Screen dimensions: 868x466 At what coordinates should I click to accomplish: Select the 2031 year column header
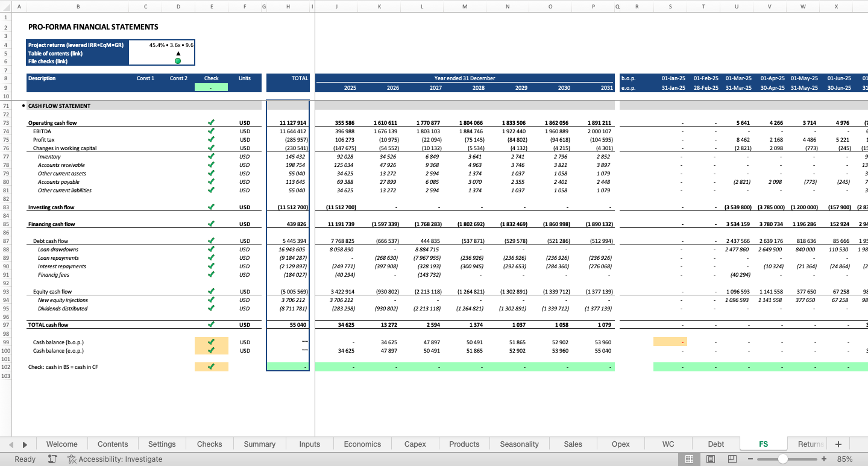pos(606,87)
